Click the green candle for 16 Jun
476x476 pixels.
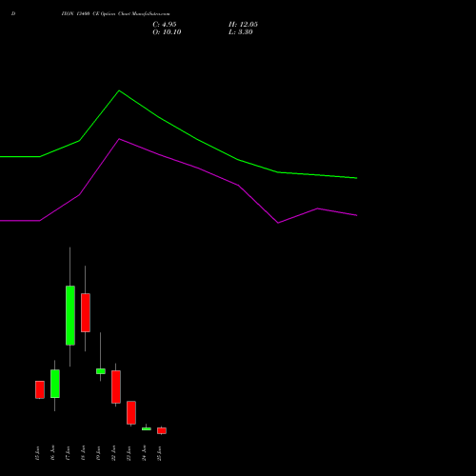coord(55,384)
